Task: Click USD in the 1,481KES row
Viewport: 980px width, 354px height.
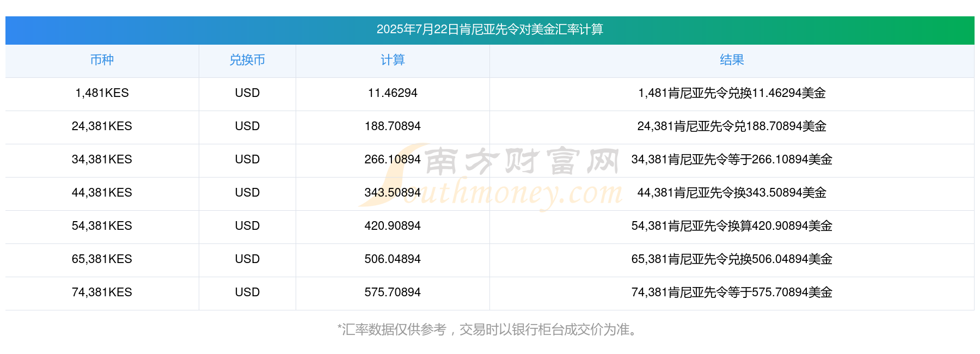Action: coord(247,93)
